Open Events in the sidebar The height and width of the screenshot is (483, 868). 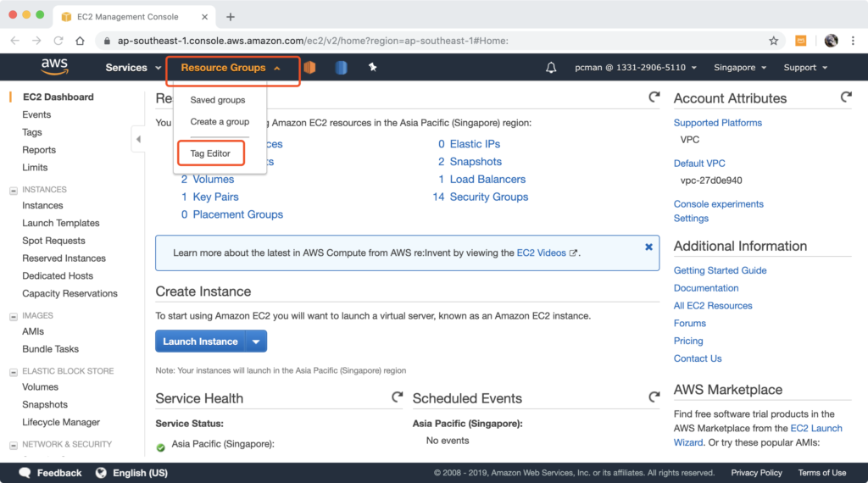point(36,114)
